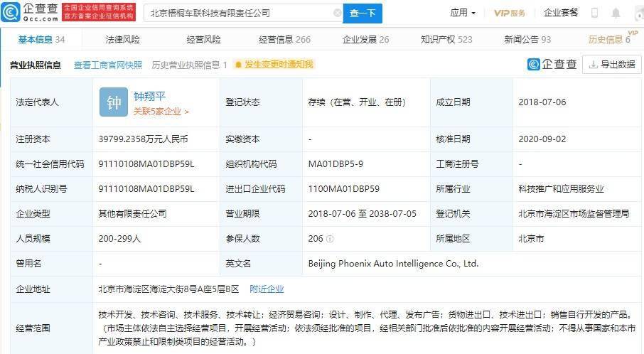Click the bell icon in 发生变更时通知我
Viewport: 644px width, 354px height.
pos(238,65)
